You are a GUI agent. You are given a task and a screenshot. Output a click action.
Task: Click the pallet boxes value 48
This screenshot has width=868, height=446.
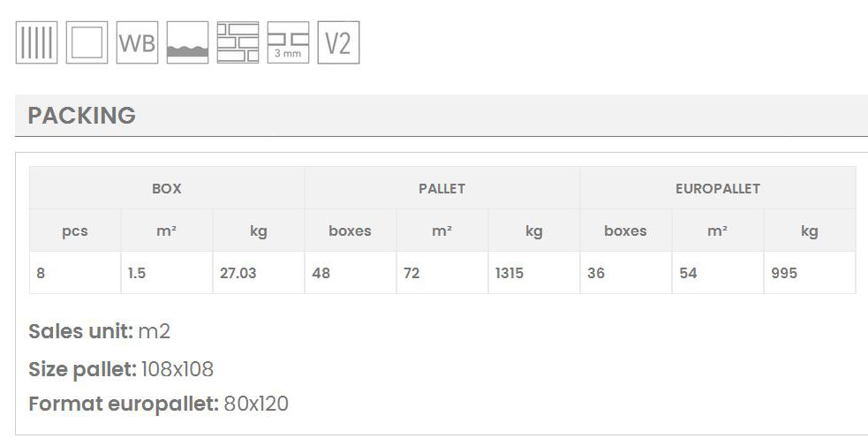(321, 273)
